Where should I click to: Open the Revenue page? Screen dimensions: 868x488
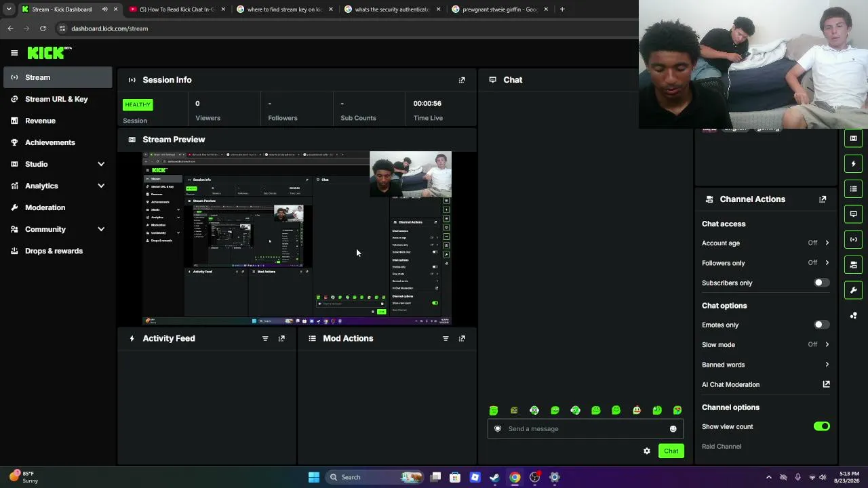tap(58, 121)
